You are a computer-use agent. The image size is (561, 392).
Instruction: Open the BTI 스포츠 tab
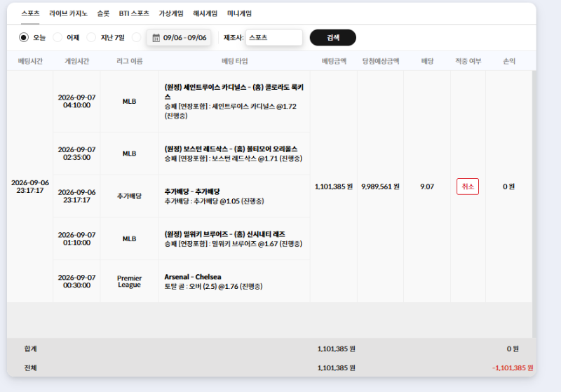point(134,13)
